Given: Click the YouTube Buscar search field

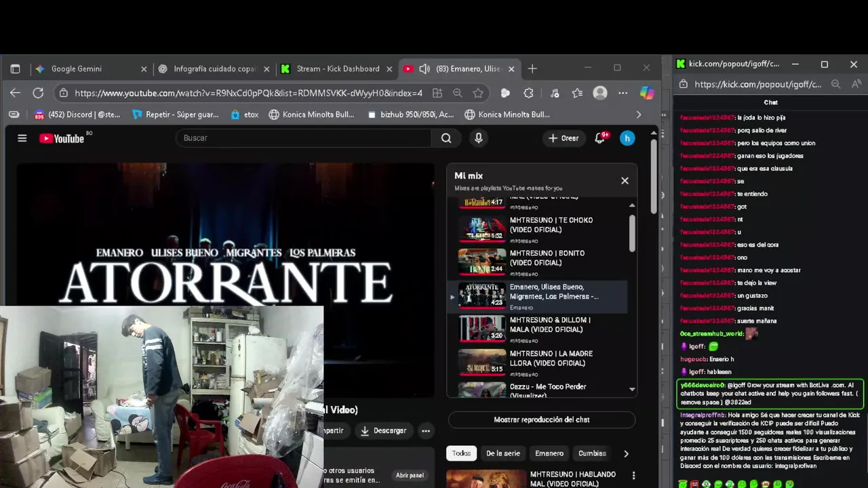Looking at the screenshot, I should pyautogui.click(x=303, y=138).
